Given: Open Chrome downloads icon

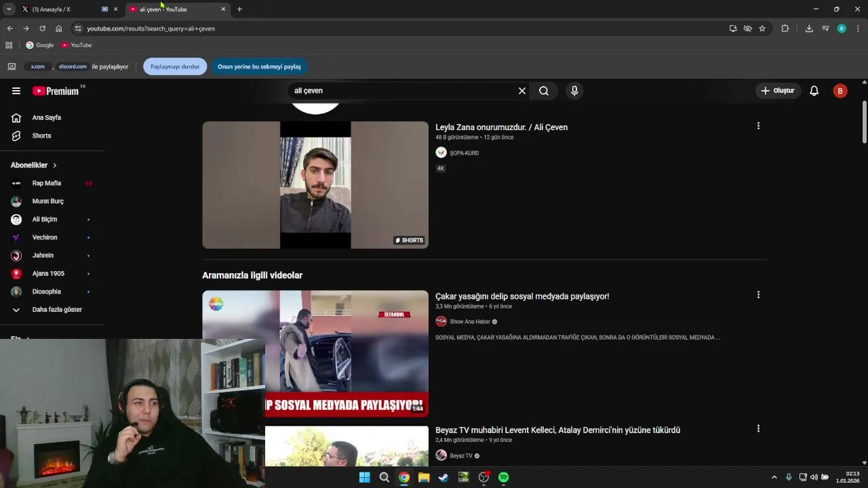Looking at the screenshot, I should tap(809, 28).
